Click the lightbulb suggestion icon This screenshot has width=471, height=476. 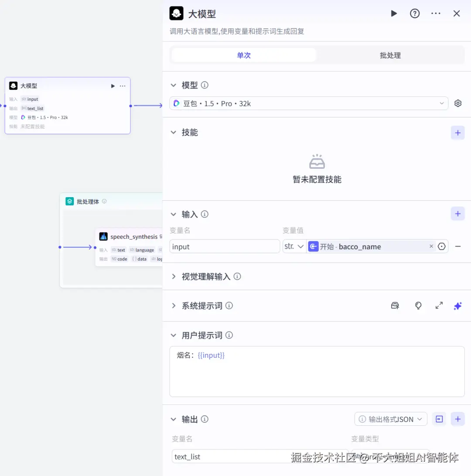point(418,305)
